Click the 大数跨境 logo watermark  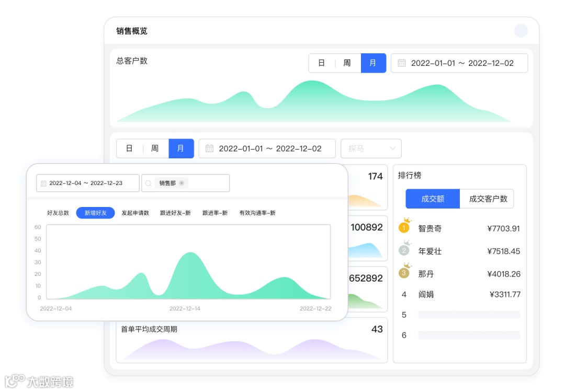point(38,382)
